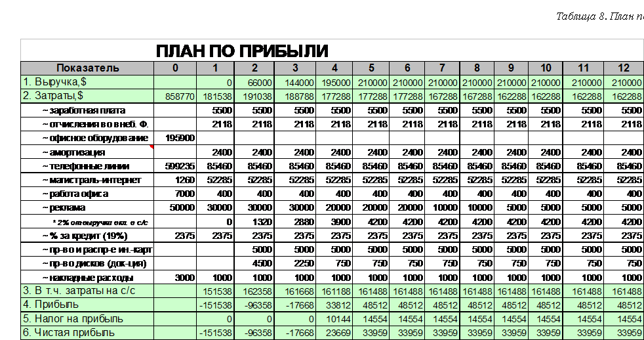Select the cell with value 3900
Image resolution: width=644 pixels, height=340 pixels.
pos(334,222)
